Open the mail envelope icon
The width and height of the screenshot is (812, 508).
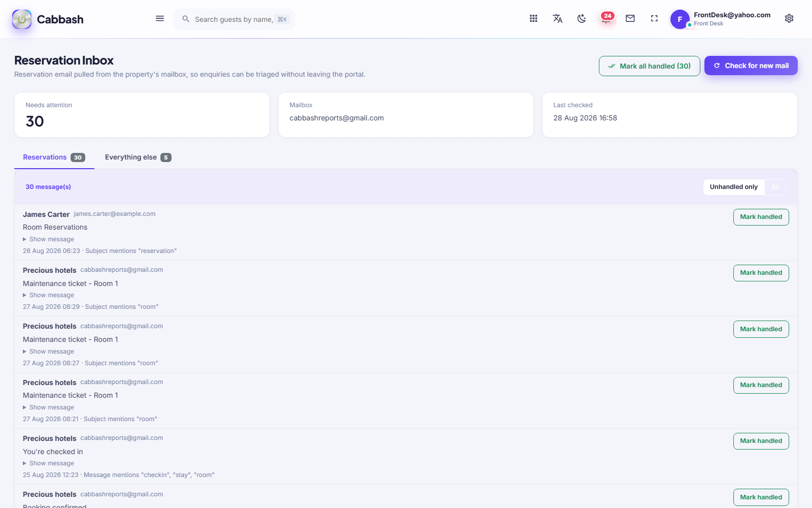(630, 19)
